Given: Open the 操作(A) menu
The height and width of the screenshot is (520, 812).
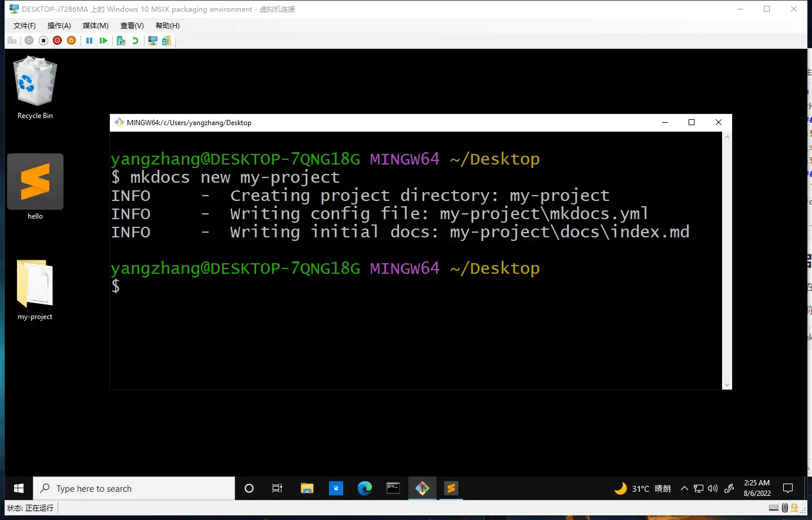Looking at the screenshot, I should coord(59,26).
